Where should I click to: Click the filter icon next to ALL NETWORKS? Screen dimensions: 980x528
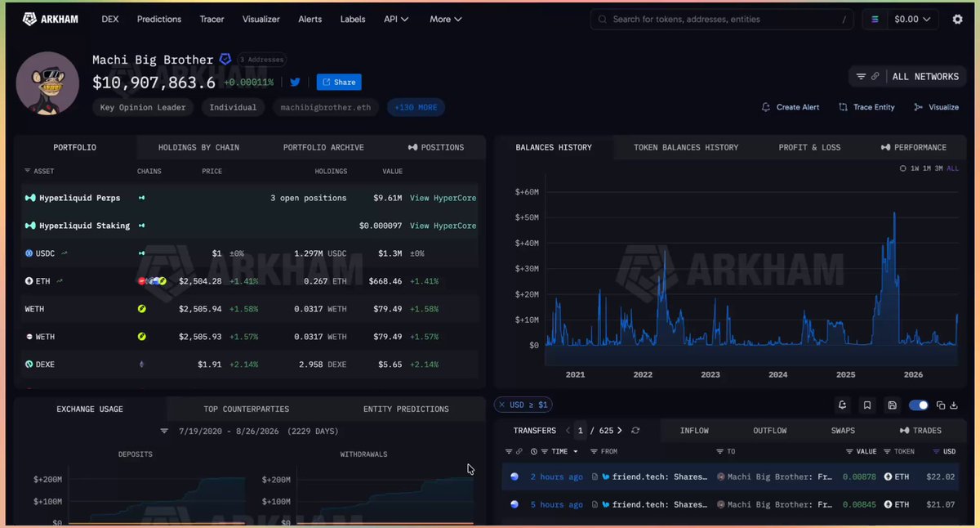(x=861, y=76)
